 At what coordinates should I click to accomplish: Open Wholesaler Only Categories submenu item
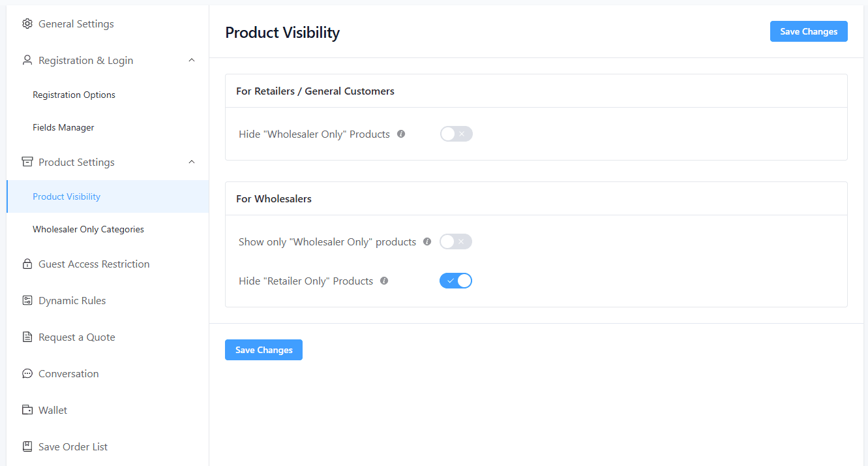(x=88, y=230)
